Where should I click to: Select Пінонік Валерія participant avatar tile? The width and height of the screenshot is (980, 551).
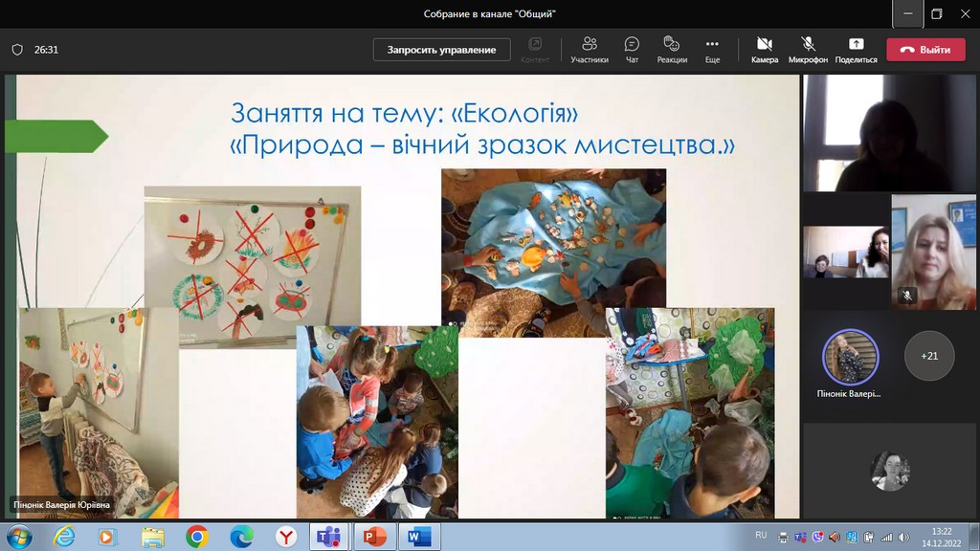tap(850, 357)
